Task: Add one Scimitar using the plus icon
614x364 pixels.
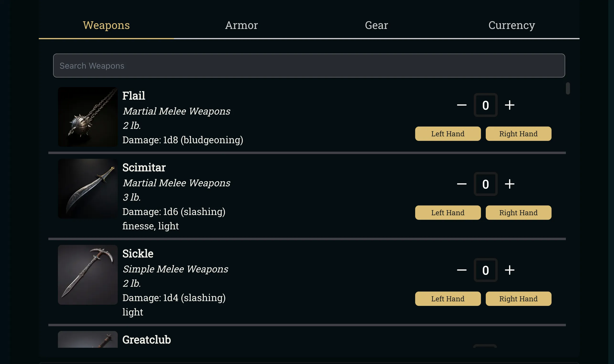Action: pyautogui.click(x=509, y=184)
